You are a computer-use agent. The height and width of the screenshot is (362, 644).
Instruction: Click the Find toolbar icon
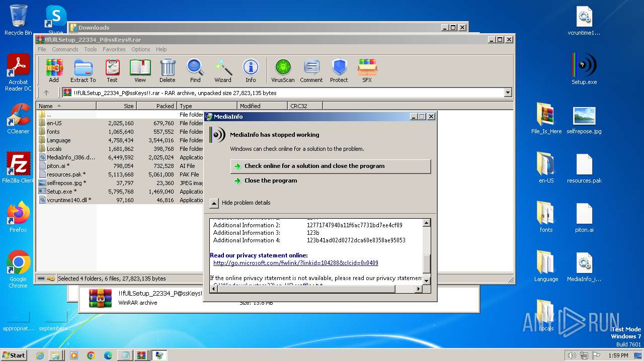(x=195, y=70)
